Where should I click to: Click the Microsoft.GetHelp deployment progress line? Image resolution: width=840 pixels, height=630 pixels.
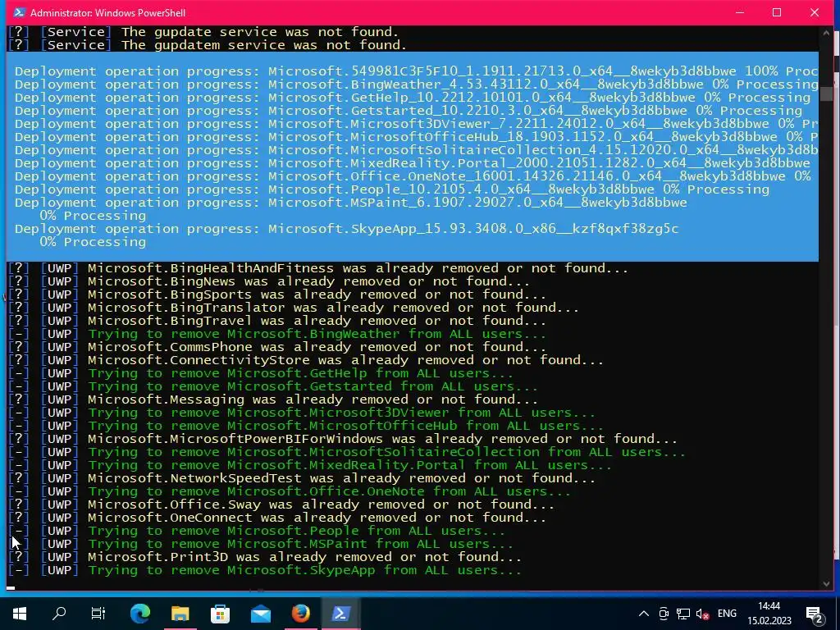[x=412, y=98]
